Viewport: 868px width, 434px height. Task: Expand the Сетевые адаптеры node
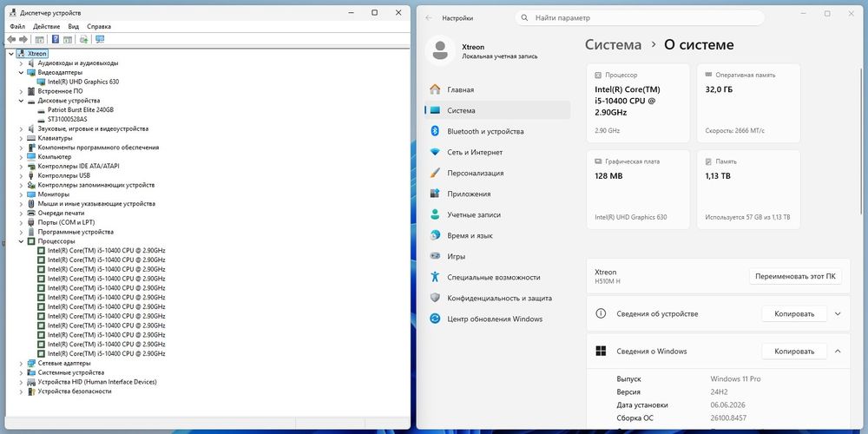pos(22,363)
